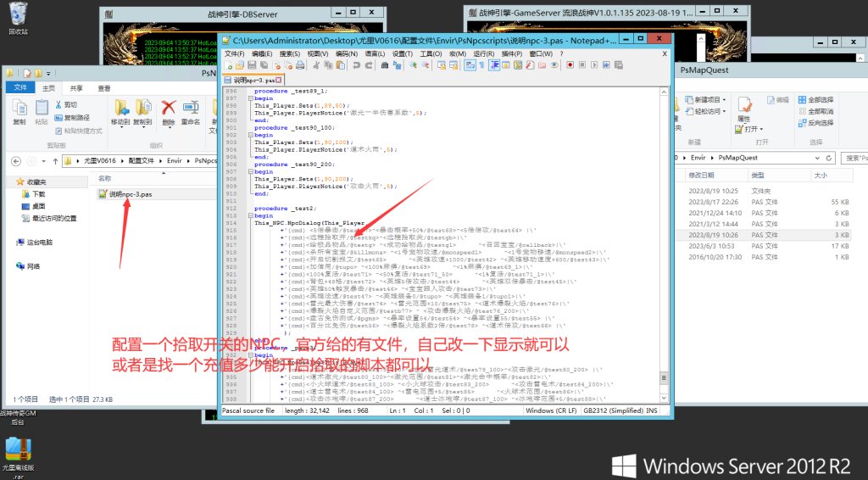868x480 pixels.
Task: Click the Stop Recording macro icon
Action: tap(581, 65)
